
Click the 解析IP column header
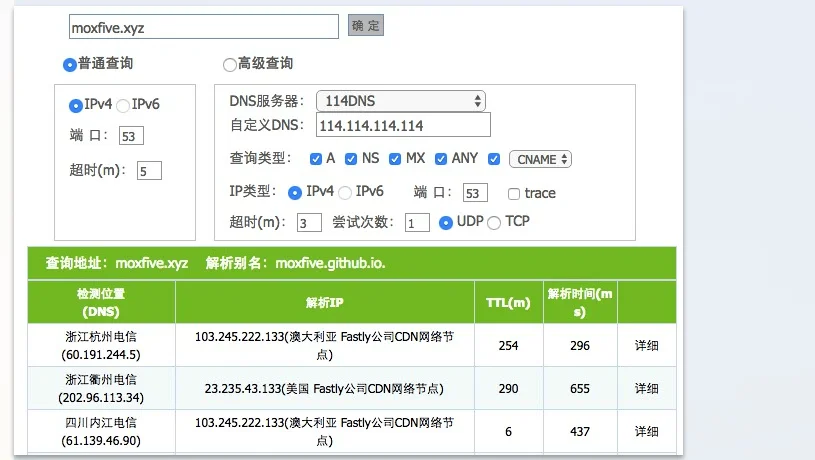click(325, 303)
